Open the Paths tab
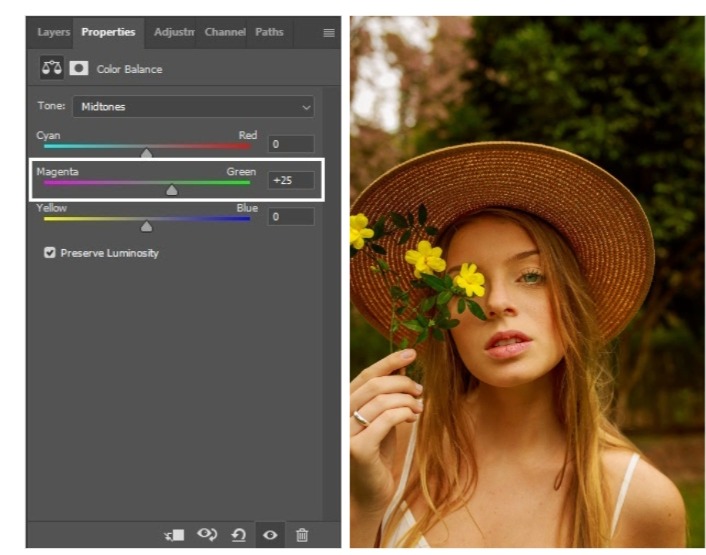This screenshot has width=706, height=555. click(x=269, y=32)
